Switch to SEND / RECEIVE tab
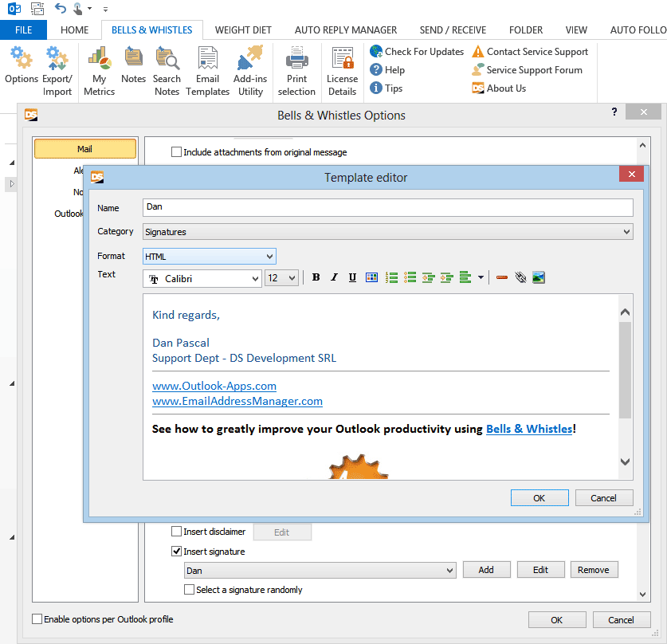This screenshot has height=644, width=667. tap(453, 29)
